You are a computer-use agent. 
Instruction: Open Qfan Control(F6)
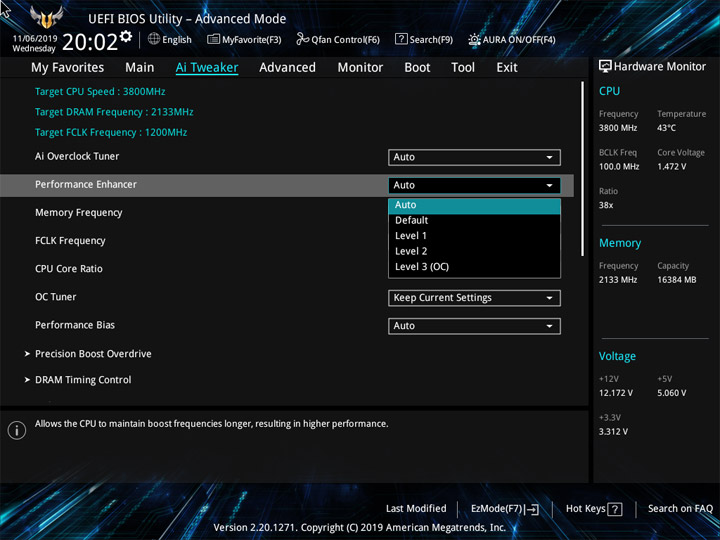click(338, 39)
